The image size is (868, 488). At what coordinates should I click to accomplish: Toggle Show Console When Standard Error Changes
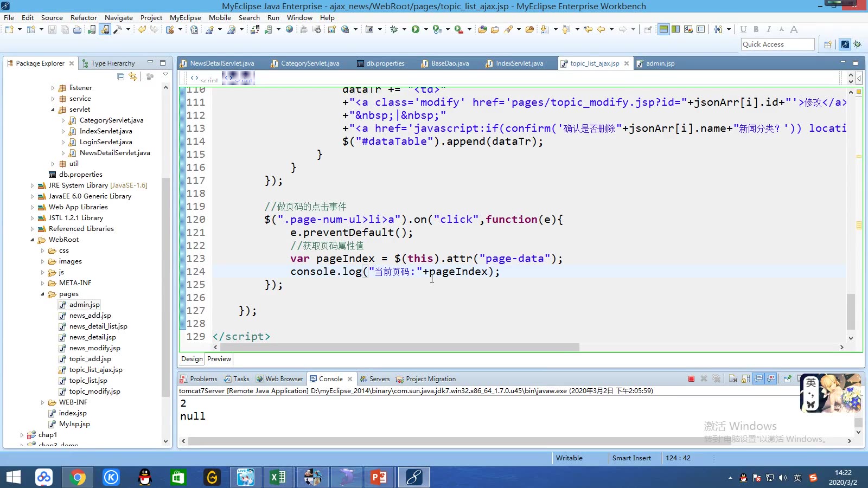tap(771, 378)
